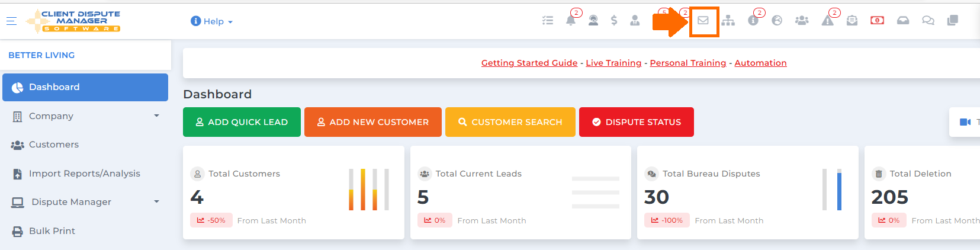Click the Total Current Leads card
This screenshot has height=250, width=980.
520,193
